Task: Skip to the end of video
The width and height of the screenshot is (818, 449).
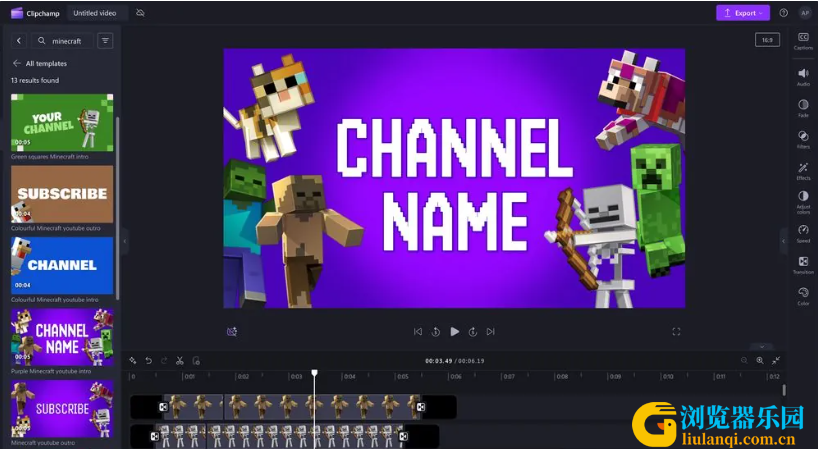Action: [x=490, y=332]
